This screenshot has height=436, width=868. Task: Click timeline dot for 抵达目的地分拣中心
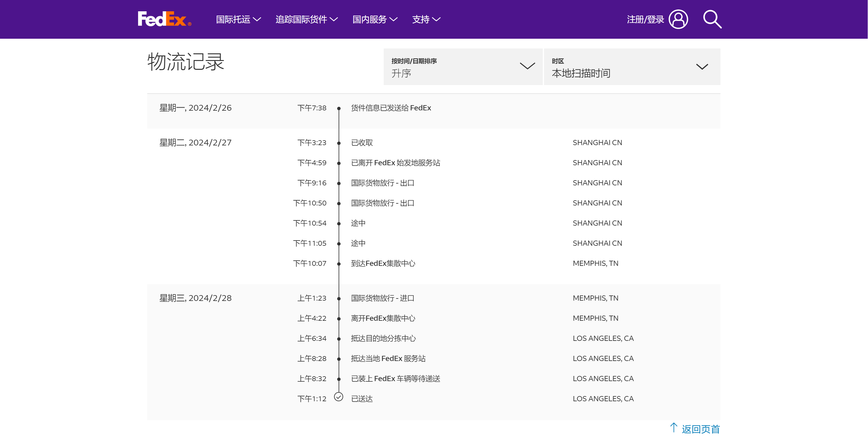(x=339, y=339)
